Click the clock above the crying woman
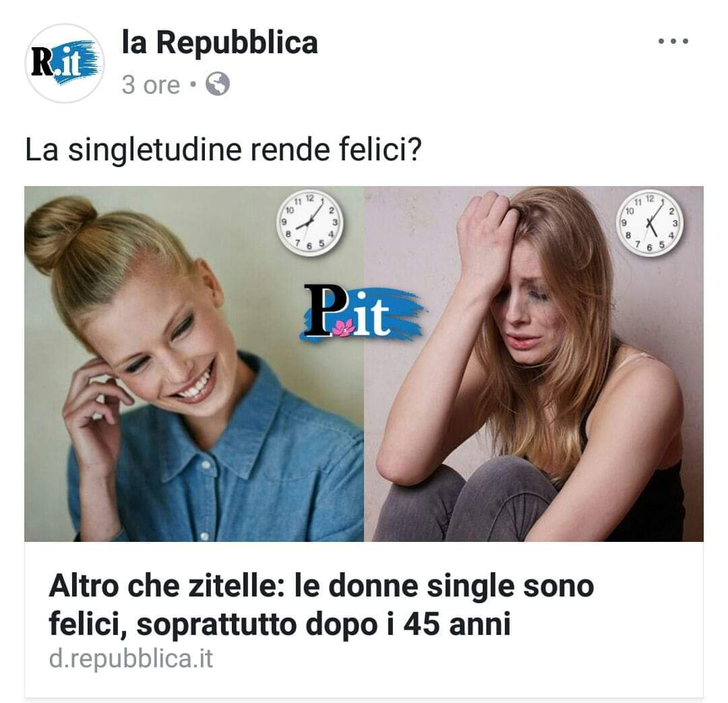728x703 pixels. [x=650, y=223]
